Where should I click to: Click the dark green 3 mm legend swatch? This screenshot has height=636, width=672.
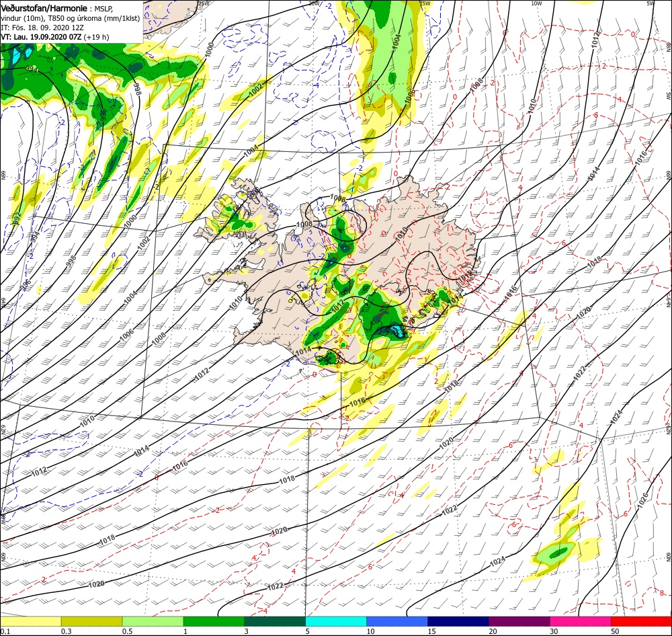click(275, 621)
